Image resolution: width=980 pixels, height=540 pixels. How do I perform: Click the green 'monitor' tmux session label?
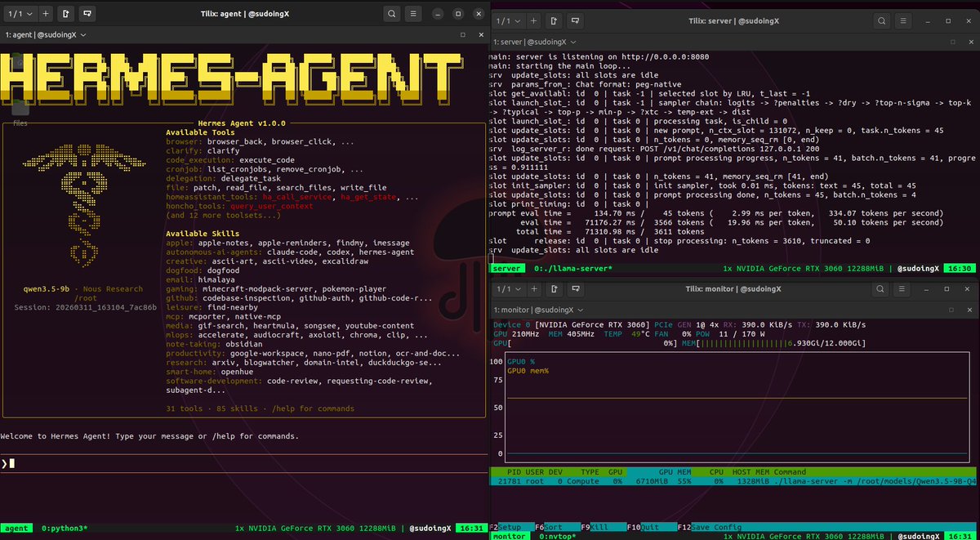508,534
